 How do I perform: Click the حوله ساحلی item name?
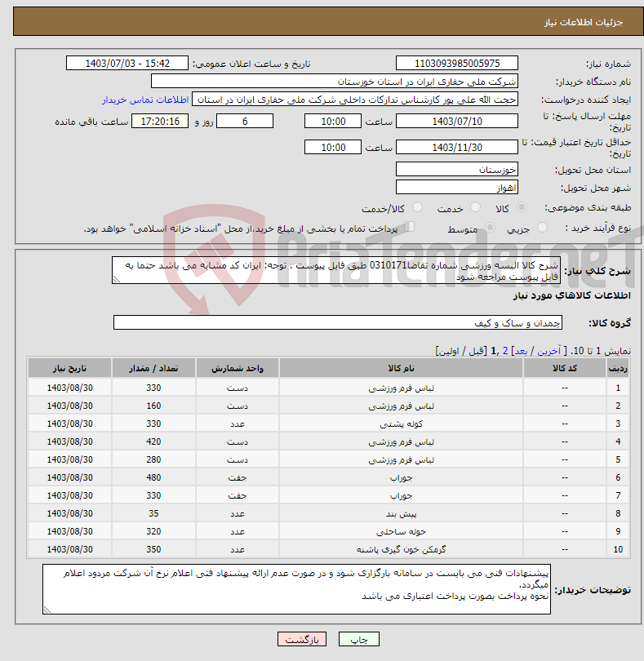(x=401, y=531)
